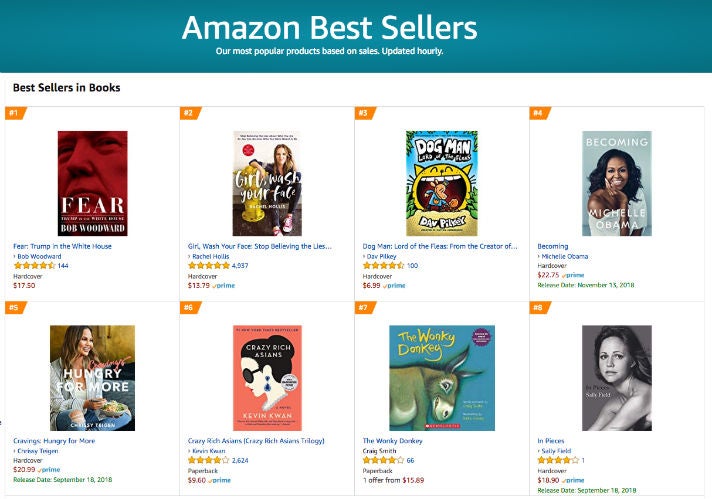Screen dimensions: 712x499
Task: Click the $6.99 price for Dog Man
Action: click(x=372, y=285)
